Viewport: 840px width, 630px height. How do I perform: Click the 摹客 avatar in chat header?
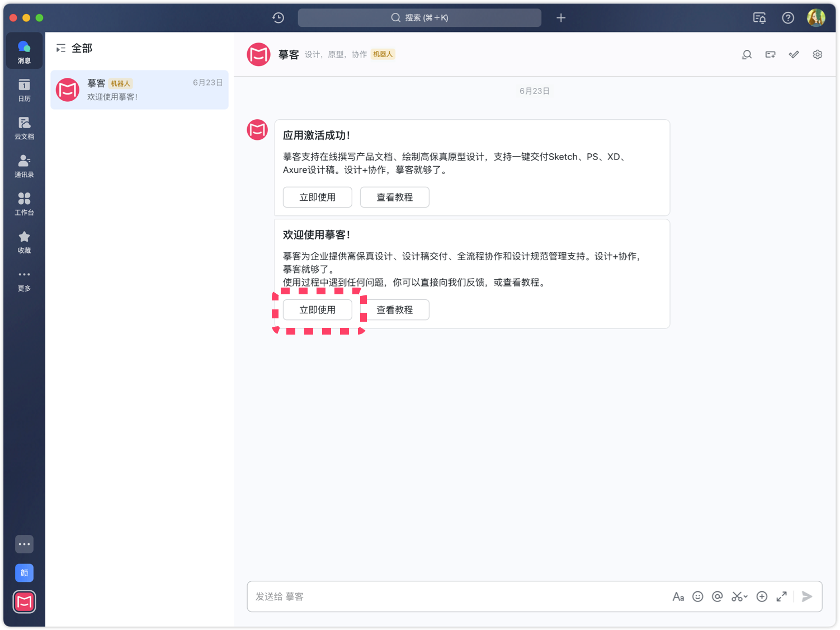258,54
